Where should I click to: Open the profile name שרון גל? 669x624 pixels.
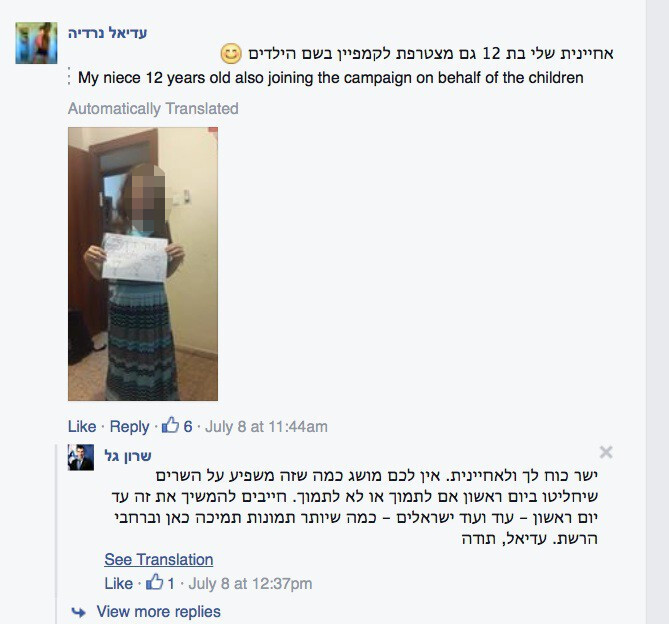click(128, 456)
